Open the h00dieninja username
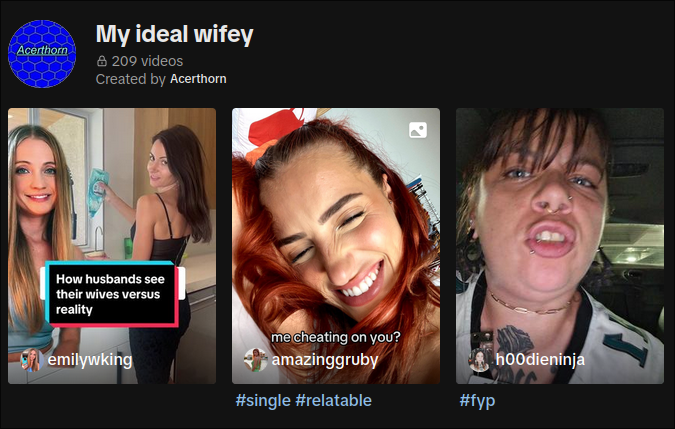675x429 pixels. tap(540, 360)
